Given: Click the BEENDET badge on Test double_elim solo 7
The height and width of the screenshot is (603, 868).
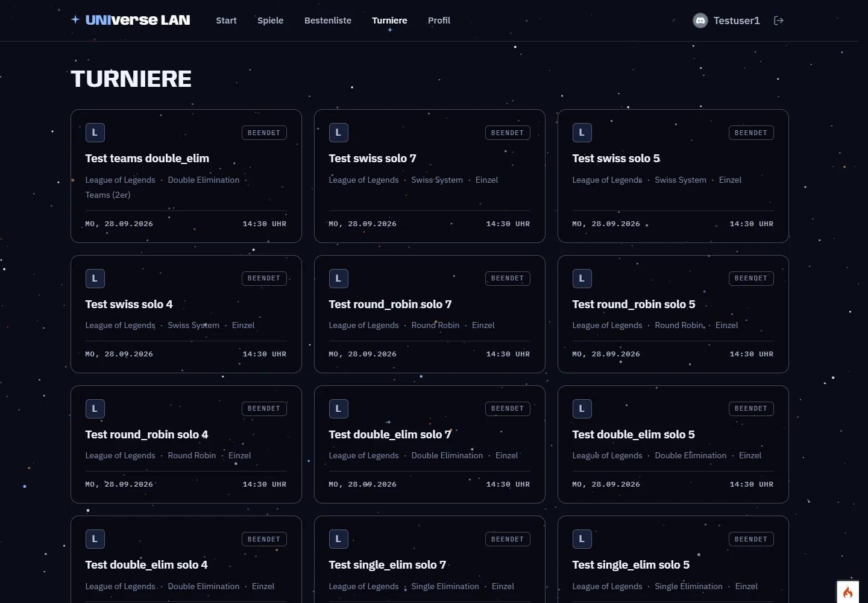Looking at the screenshot, I should tap(508, 409).
